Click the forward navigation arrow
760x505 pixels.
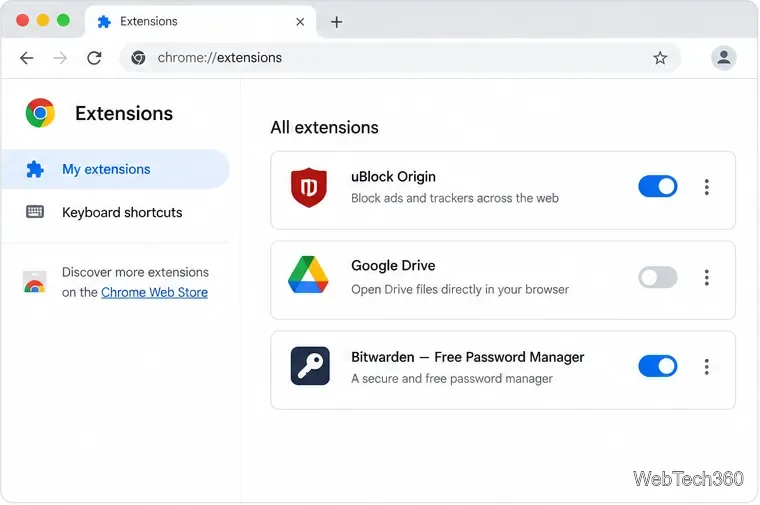[60, 58]
